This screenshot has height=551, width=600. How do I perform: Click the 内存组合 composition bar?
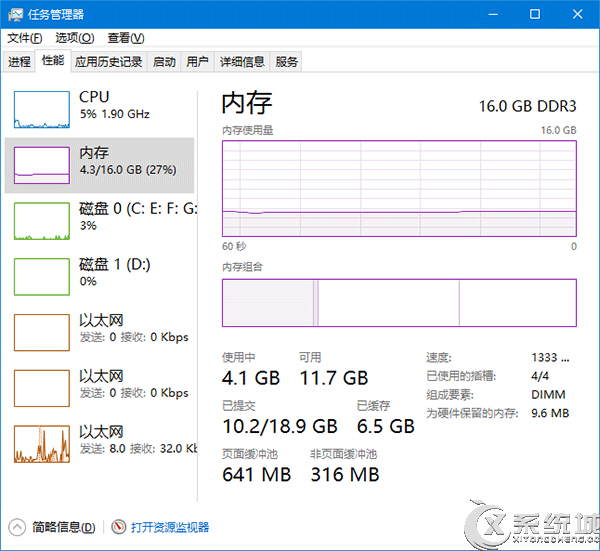[399, 303]
